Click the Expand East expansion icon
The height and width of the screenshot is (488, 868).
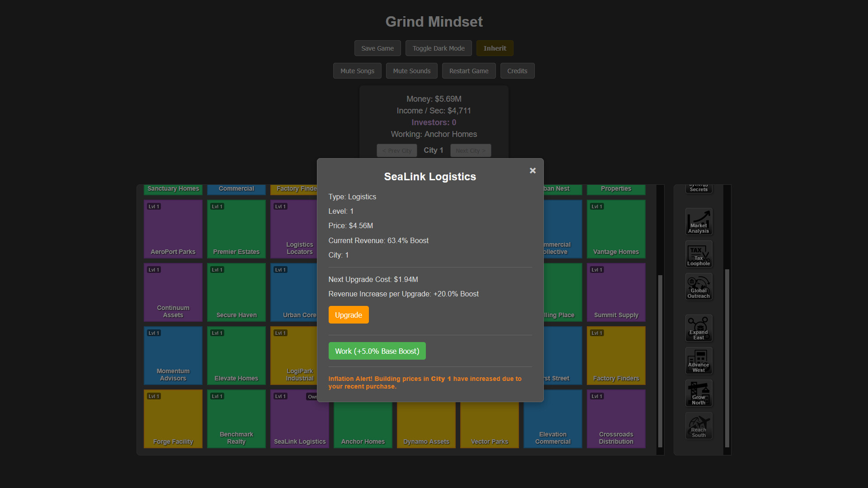coord(698,328)
